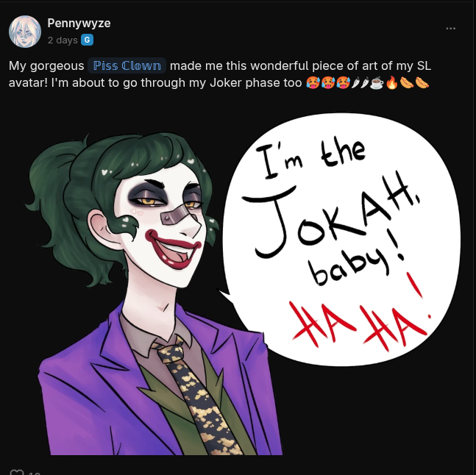
Task: Toggle the heart like icon on the post
Action: (17, 472)
